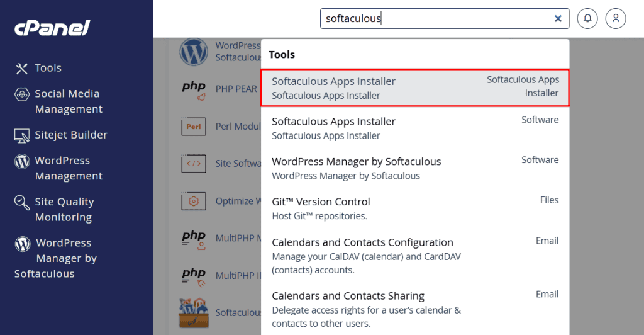
Task: Select Calendars and Contacts Configuration result
Action: tap(415, 255)
